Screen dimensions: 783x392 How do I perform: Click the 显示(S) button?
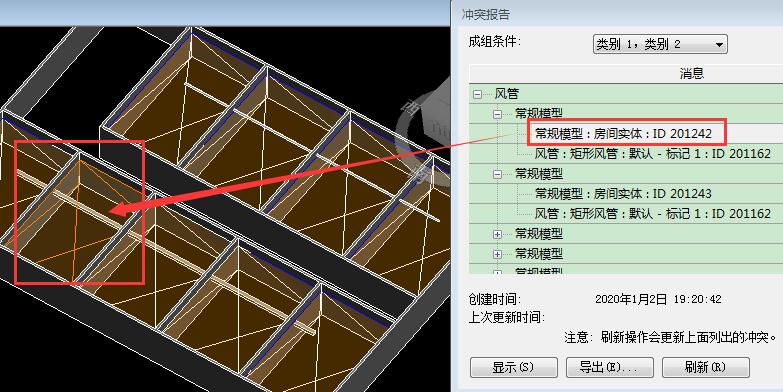click(514, 368)
